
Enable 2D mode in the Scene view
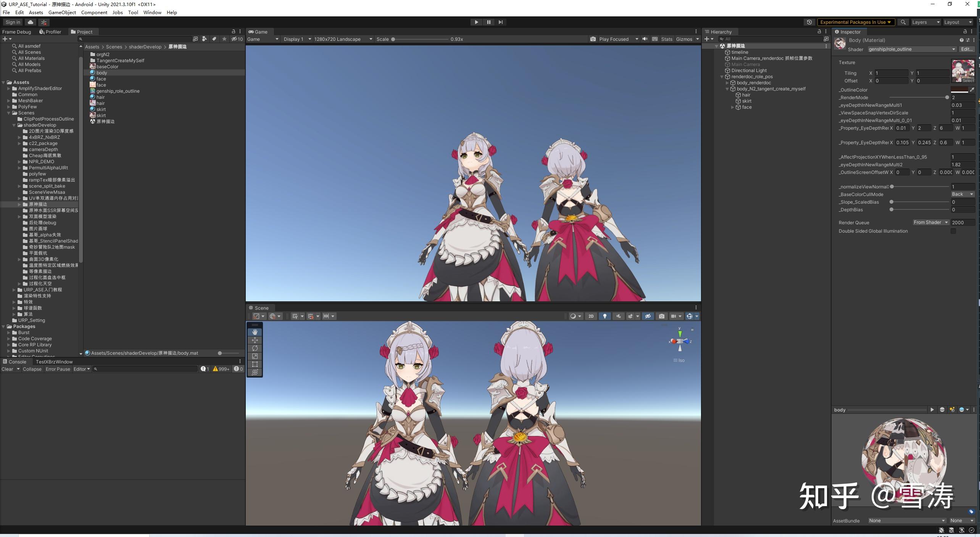[x=590, y=316]
